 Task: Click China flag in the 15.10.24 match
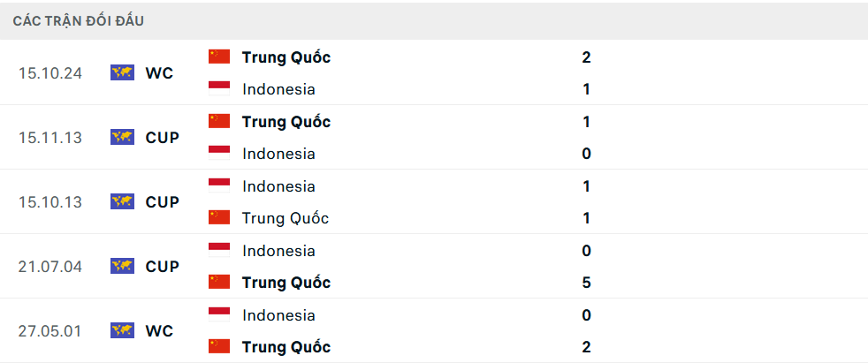click(x=219, y=57)
